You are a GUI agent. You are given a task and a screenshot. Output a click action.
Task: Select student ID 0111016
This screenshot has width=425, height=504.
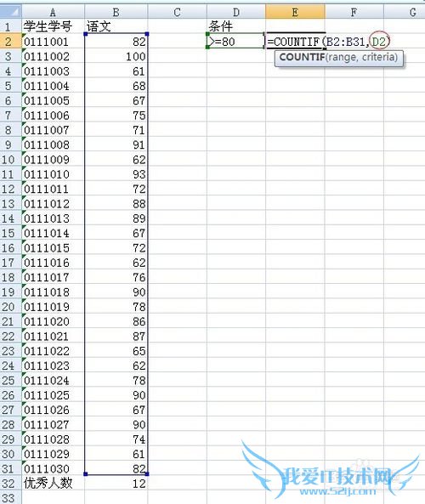click(x=53, y=263)
